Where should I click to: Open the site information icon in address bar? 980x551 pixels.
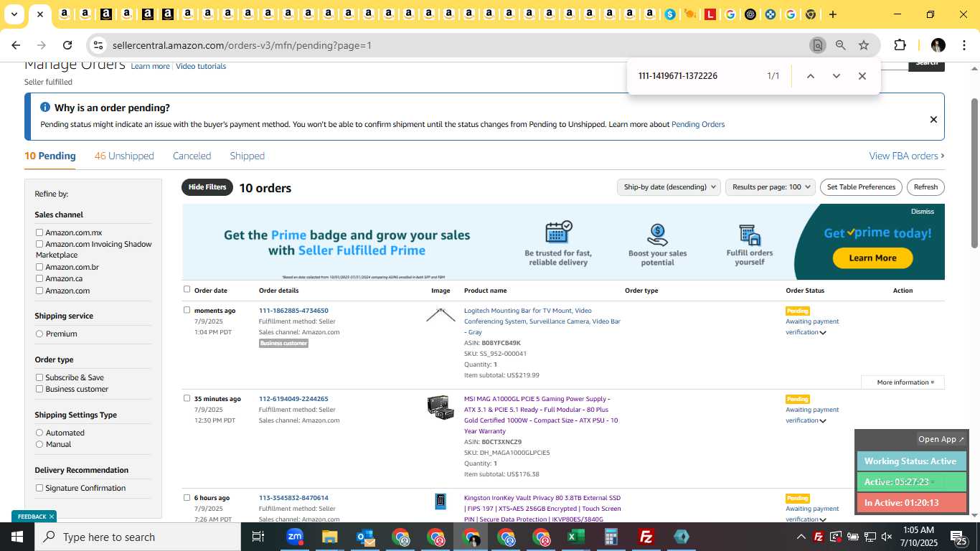pyautogui.click(x=98, y=45)
